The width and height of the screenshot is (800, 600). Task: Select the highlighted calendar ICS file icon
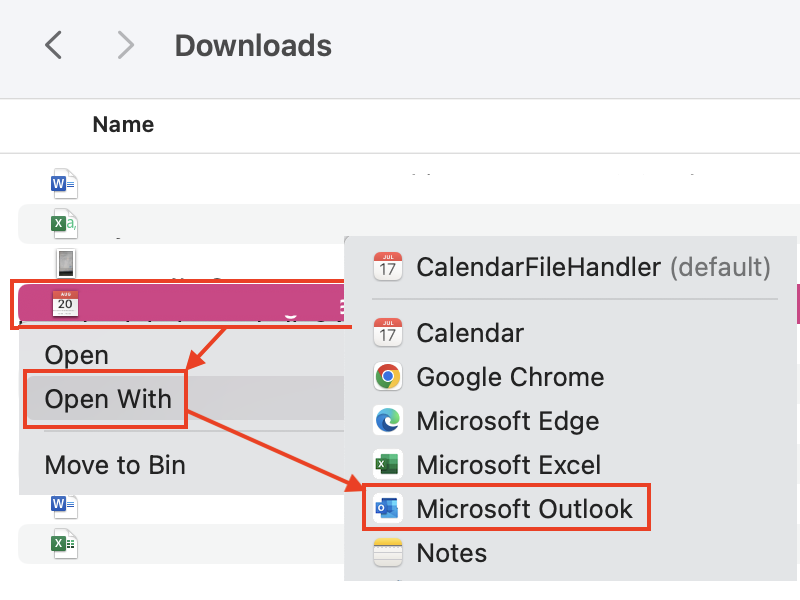pos(65,303)
